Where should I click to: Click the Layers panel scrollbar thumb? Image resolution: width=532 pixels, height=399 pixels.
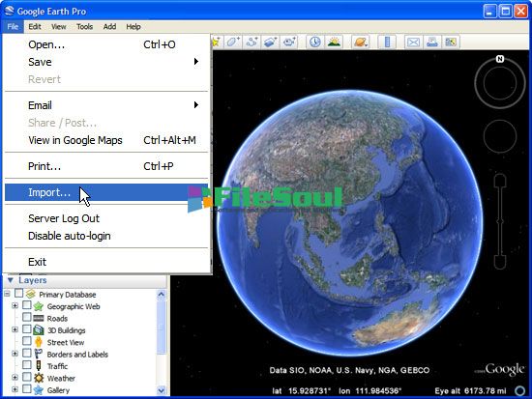(x=162, y=327)
